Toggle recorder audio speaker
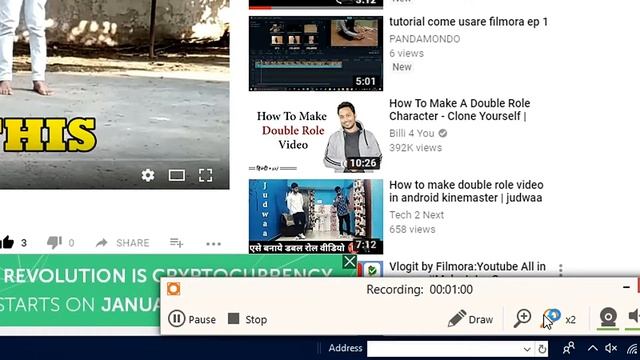Screen dimensions: 640x360 pos(634,316)
